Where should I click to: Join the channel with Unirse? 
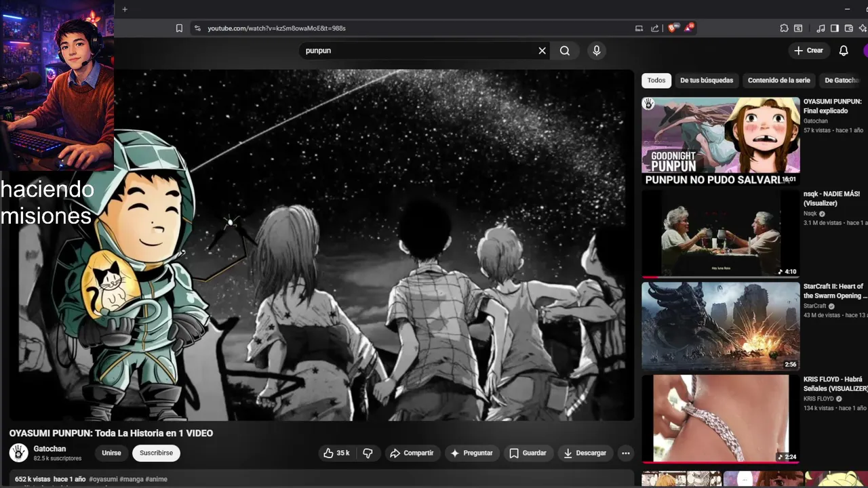point(111,453)
